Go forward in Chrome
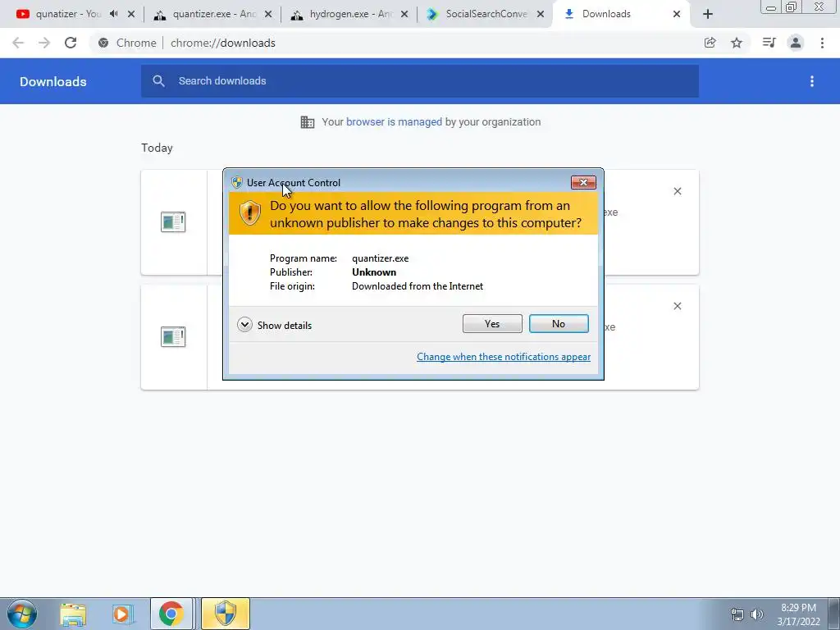Screen dimensions: 840x630 pos(44,43)
